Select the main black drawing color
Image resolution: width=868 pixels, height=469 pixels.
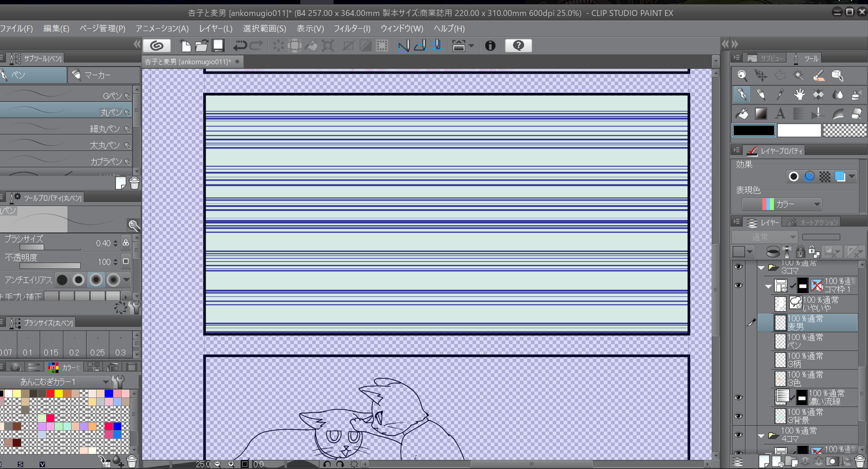point(754,131)
